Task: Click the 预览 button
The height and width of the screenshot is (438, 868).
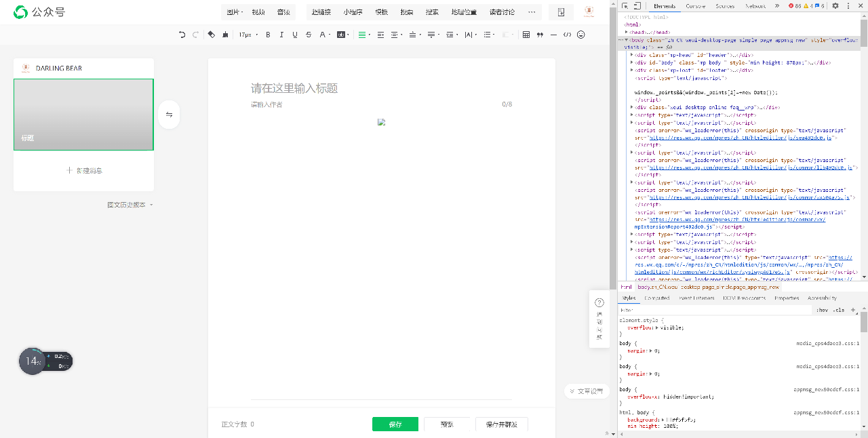Action: (x=447, y=424)
